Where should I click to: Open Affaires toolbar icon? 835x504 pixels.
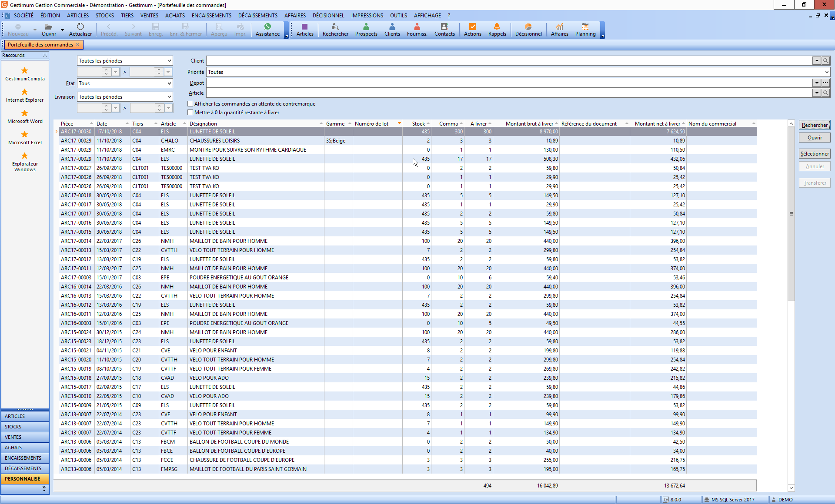tap(560, 30)
